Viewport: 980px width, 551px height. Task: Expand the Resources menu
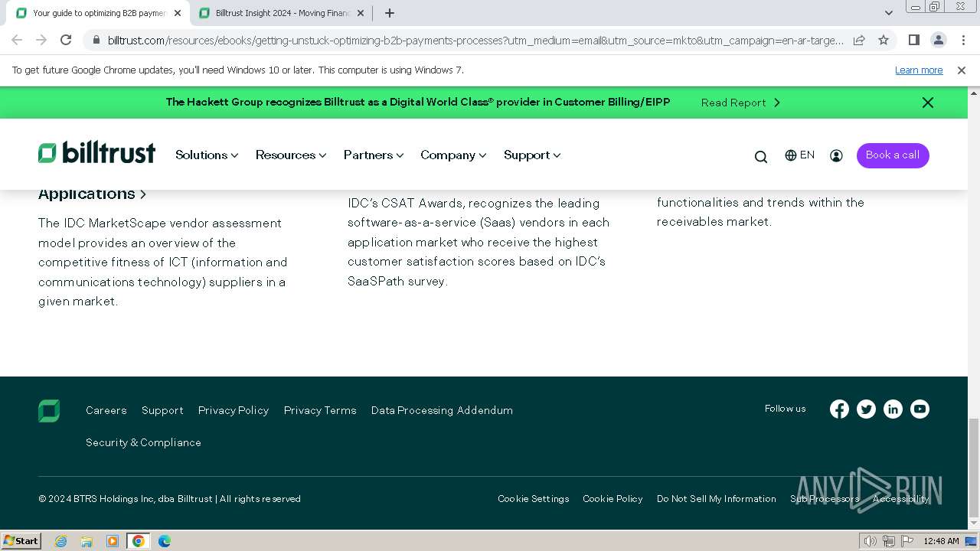pyautogui.click(x=291, y=155)
